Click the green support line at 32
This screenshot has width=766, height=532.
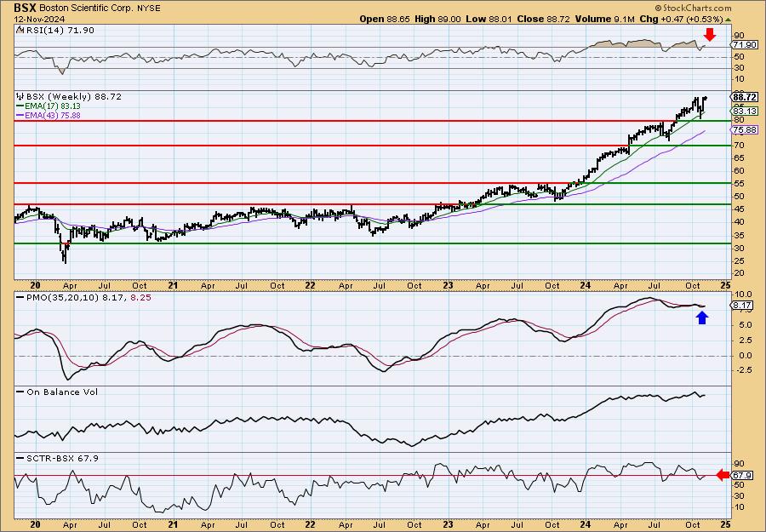pyautogui.click(x=372, y=243)
